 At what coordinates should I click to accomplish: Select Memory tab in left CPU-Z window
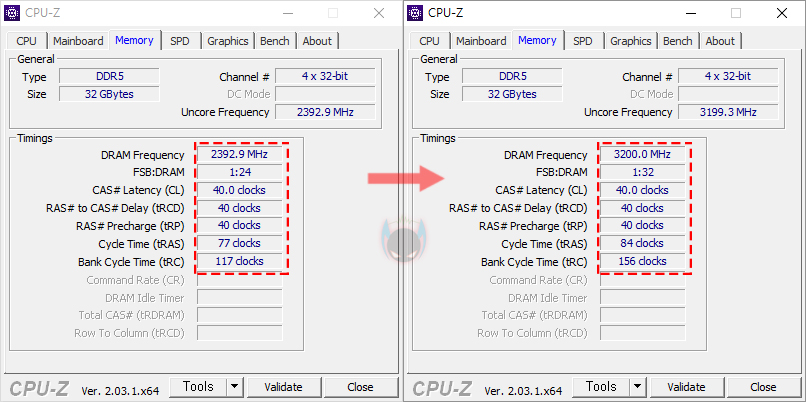click(134, 40)
